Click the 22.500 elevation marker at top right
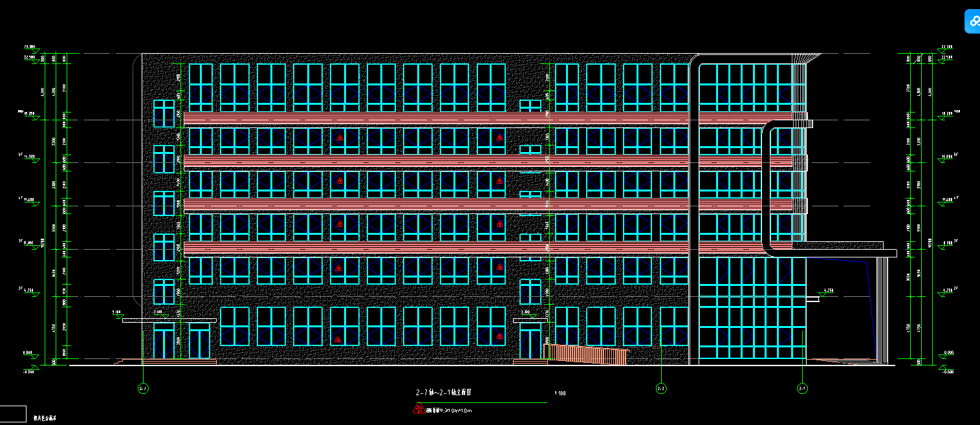The width and height of the screenshot is (980, 425). 946,58
